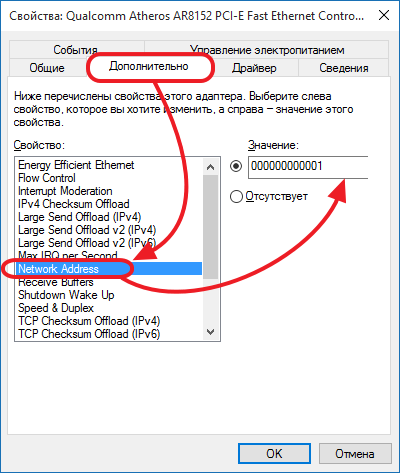
Task: Select the Отсутствует radio button
Action: point(236,196)
